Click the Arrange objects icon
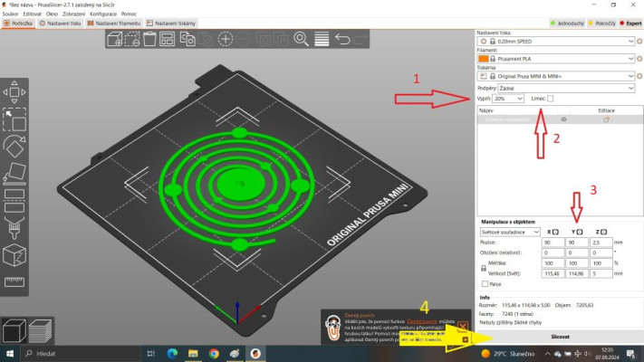 [x=168, y=40]
